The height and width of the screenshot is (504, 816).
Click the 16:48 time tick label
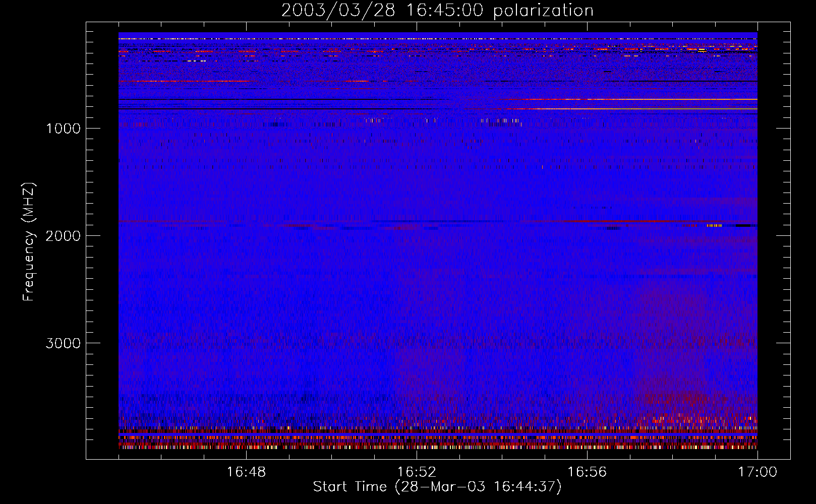coord(246,472)
